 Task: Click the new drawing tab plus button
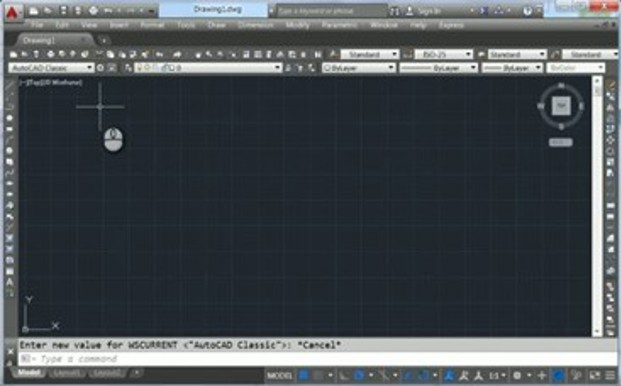(104, 40)
